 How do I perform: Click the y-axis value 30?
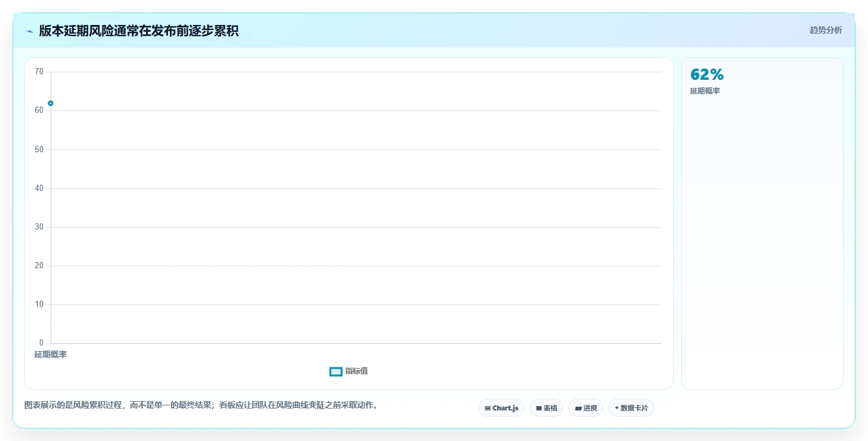39,227
